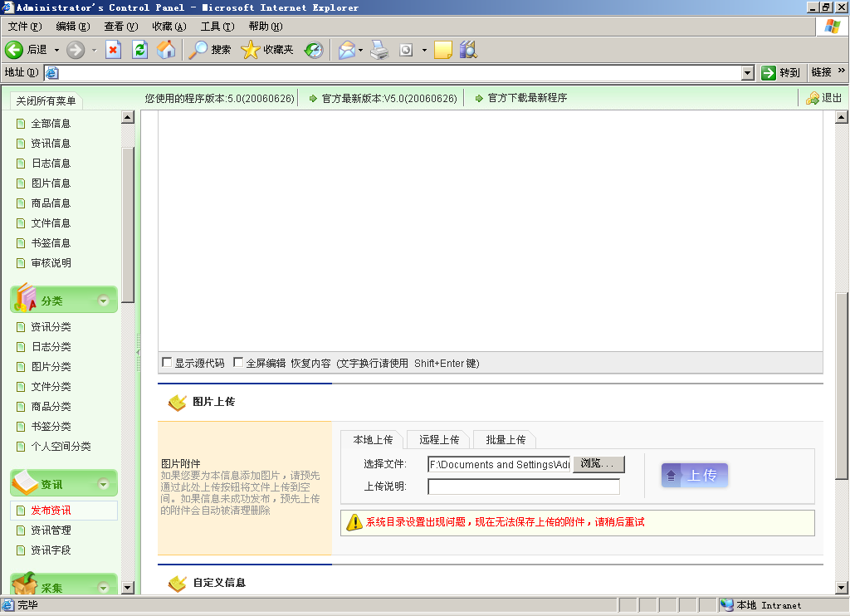Click the IE Back arrow icon
This screenshot has height=616, width=850.
pos(14,50)
